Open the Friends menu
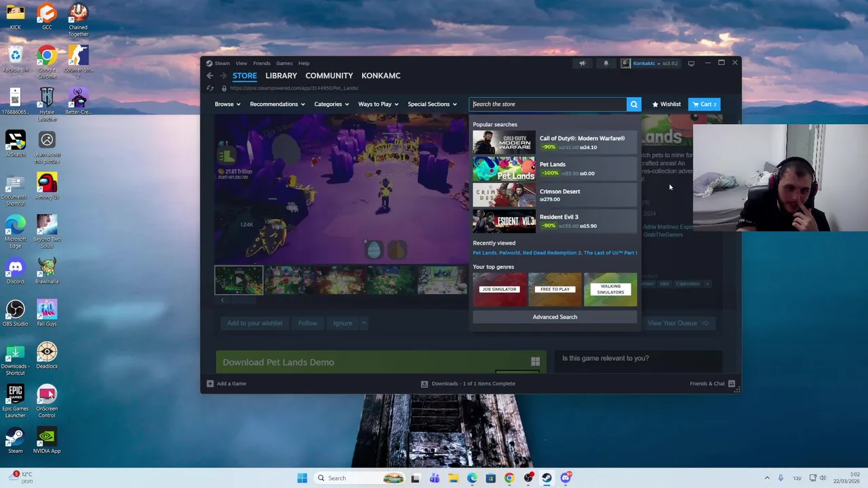This screenshot has width=868, height=488. 262,64
